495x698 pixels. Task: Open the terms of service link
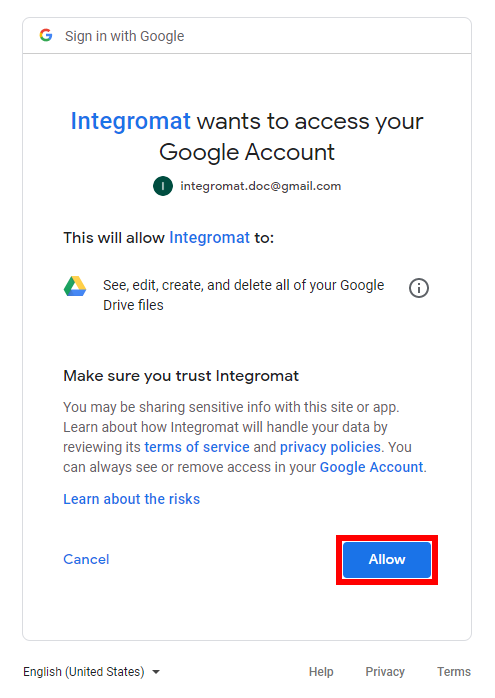197,447
